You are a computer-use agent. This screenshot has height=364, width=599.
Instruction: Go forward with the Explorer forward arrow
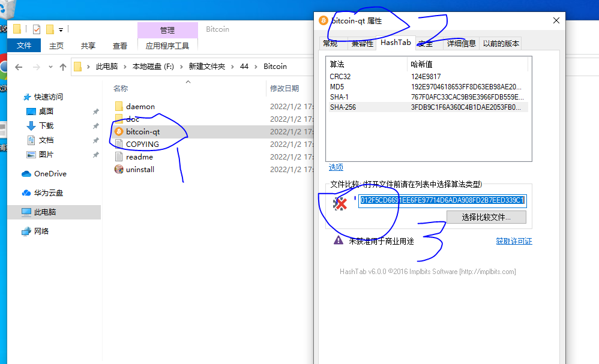pyautogui.click(x=36, y=67)
